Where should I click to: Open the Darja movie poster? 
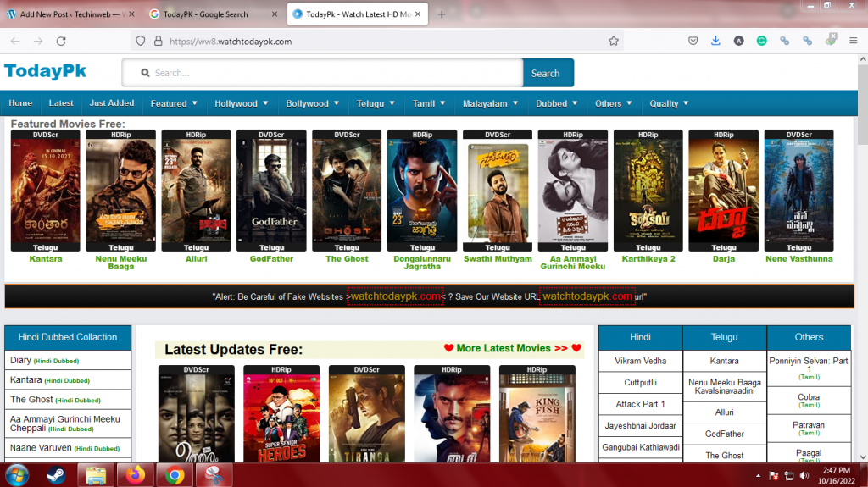click(724, 191)
